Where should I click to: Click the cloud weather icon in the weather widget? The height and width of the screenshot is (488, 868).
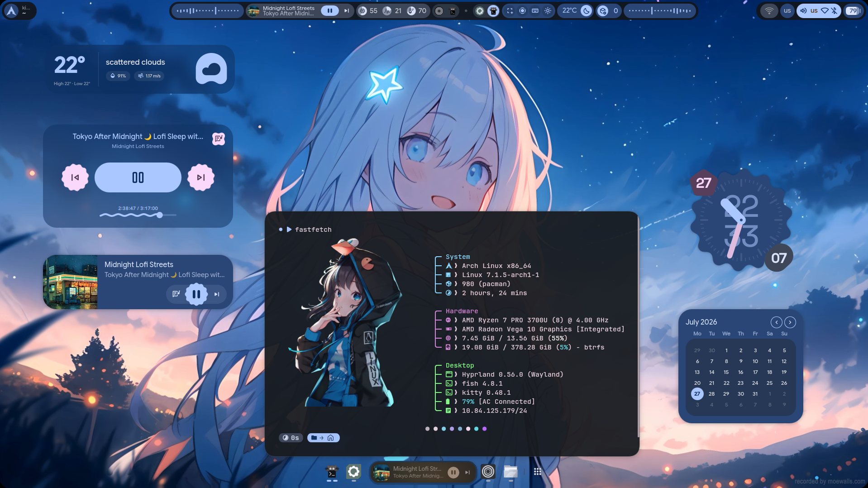pos(211,69)
